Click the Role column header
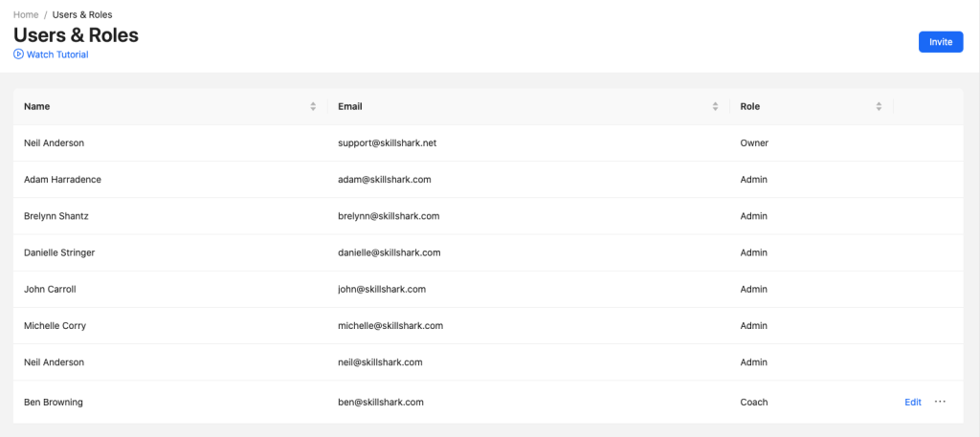This screenshot has width=980, height=437. point(750,106)
